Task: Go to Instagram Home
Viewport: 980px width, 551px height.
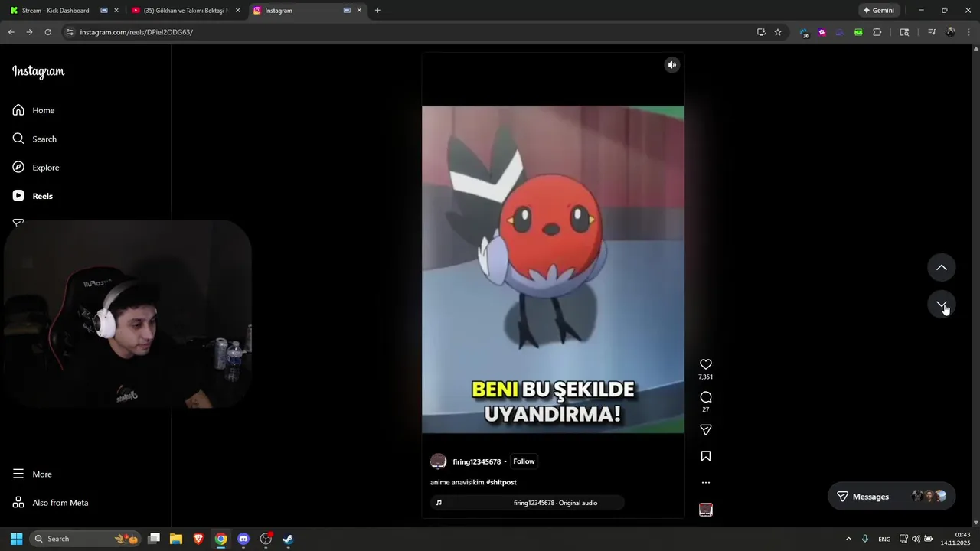Action: point(34,110)
